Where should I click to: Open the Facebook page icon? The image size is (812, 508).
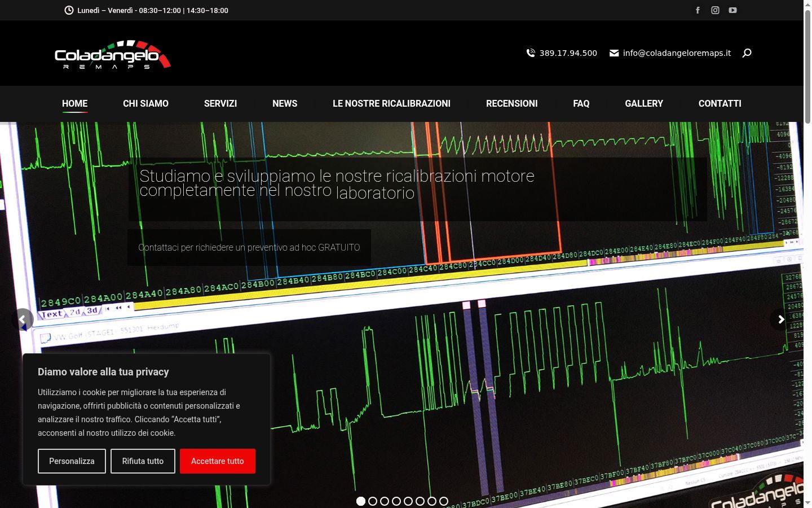(698, 10)
